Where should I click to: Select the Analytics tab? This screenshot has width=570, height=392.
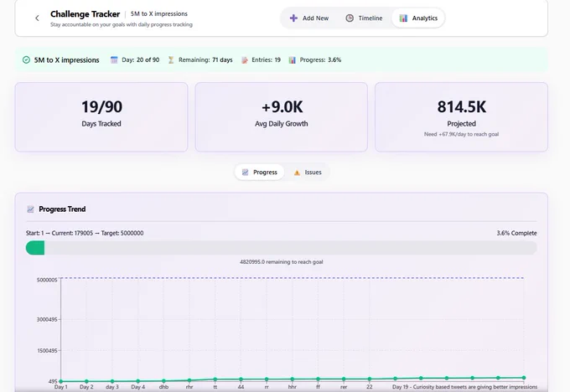[418, 18]
